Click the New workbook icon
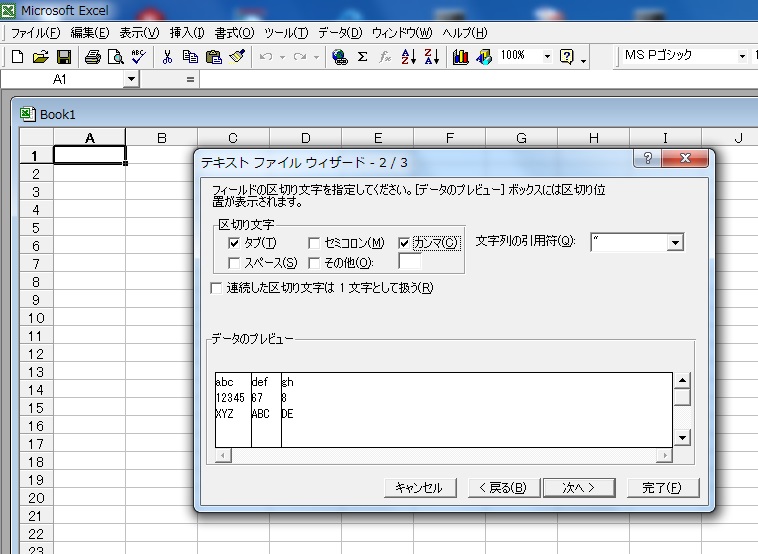 [x=17, y=57]
